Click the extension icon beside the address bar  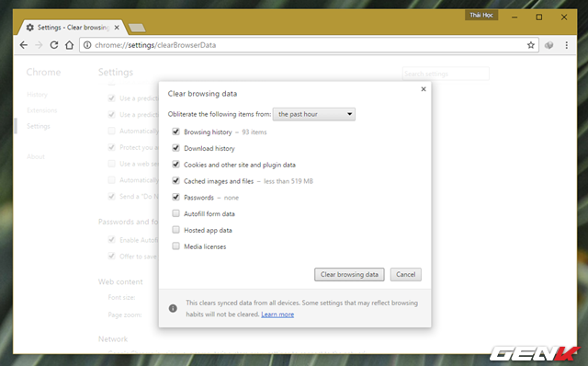point(549,45)
